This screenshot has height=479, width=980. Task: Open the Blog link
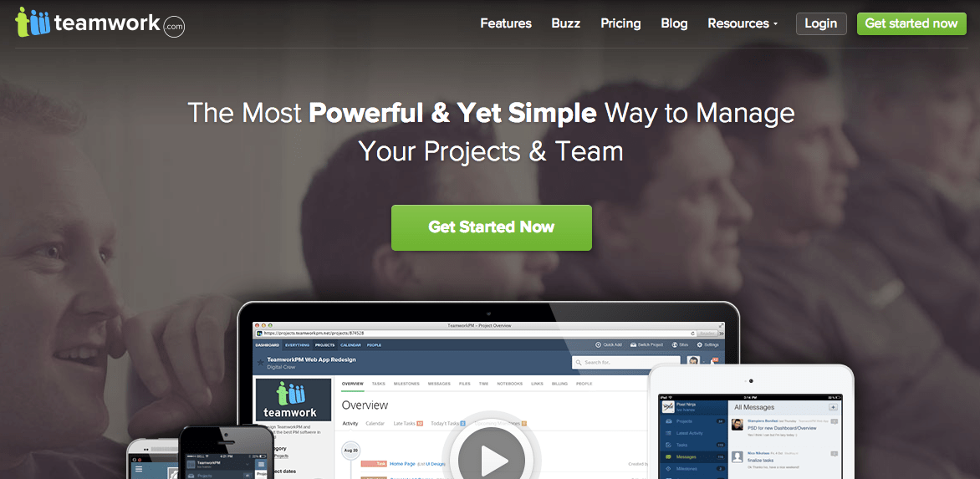[674, 23]
